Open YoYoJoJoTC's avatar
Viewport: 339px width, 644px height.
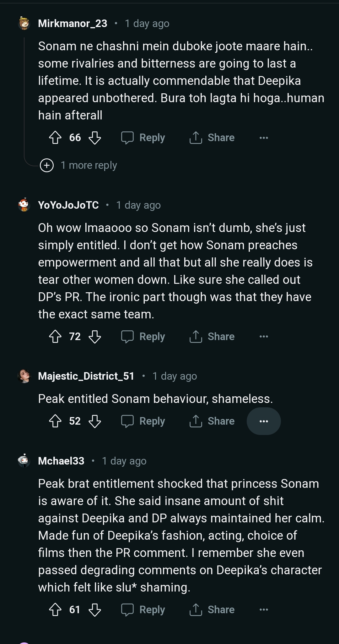tap(24, 205)
